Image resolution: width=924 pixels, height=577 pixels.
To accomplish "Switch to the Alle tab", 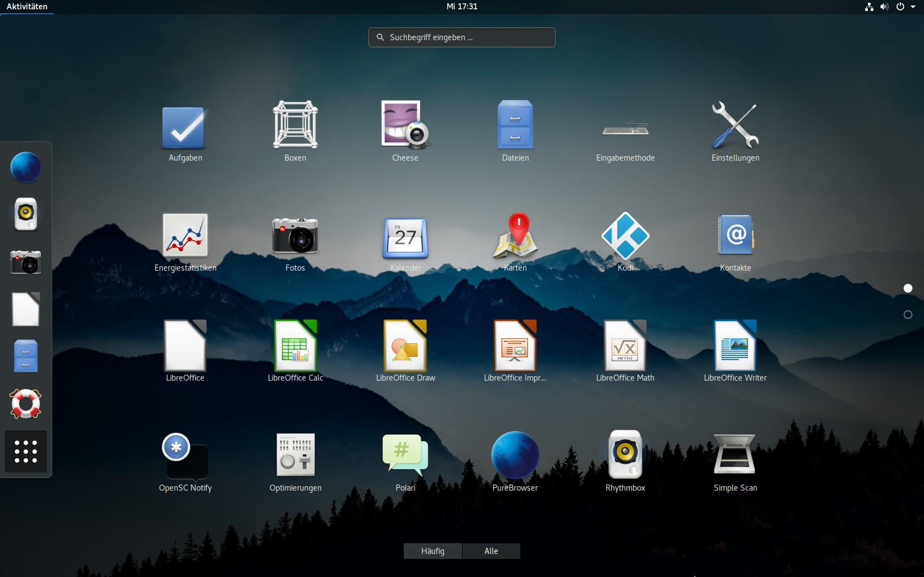I will (x=491, y=551).
